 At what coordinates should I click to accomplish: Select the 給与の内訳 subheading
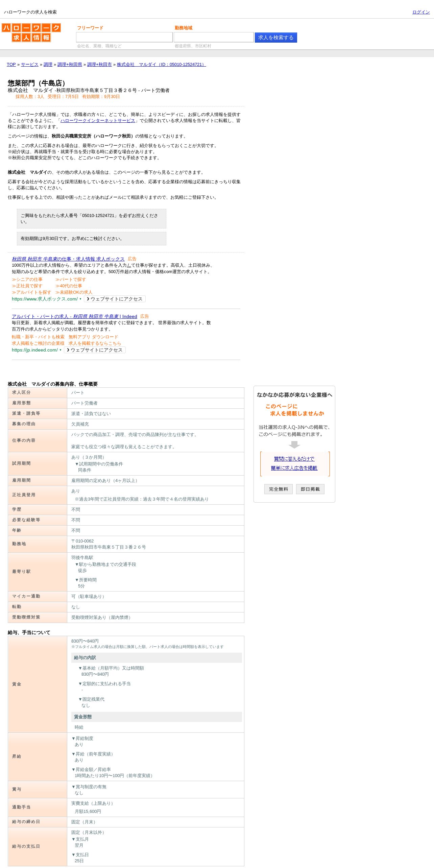(x=156, y=658)
